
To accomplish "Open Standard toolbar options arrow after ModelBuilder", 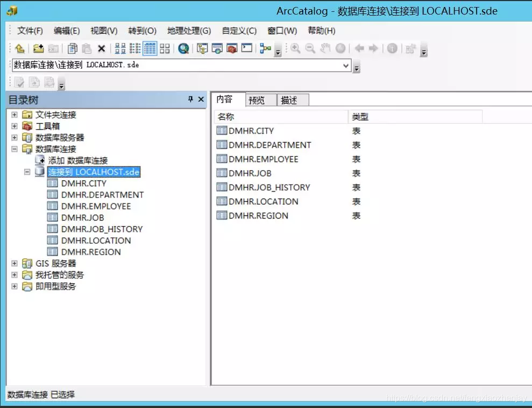I will pos(278,50).
